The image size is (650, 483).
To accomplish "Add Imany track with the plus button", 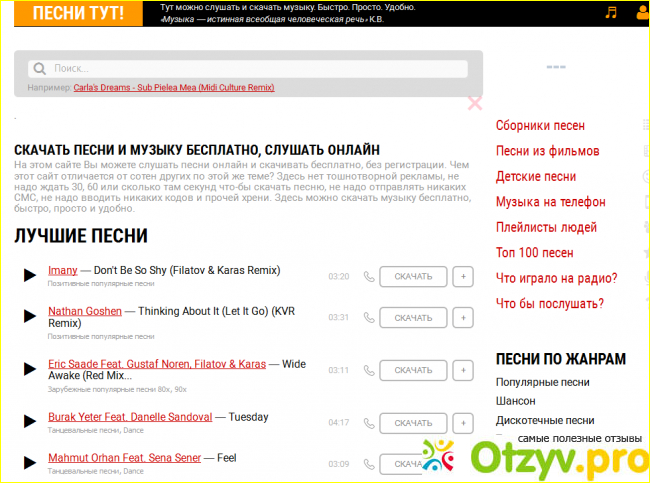I will pyautogui.click(x=463, y=277).
